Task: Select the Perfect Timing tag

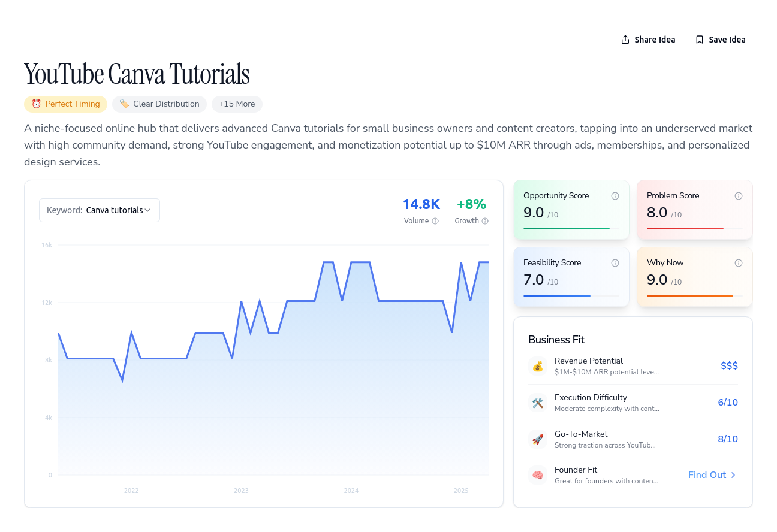Action: click(65, 104)
